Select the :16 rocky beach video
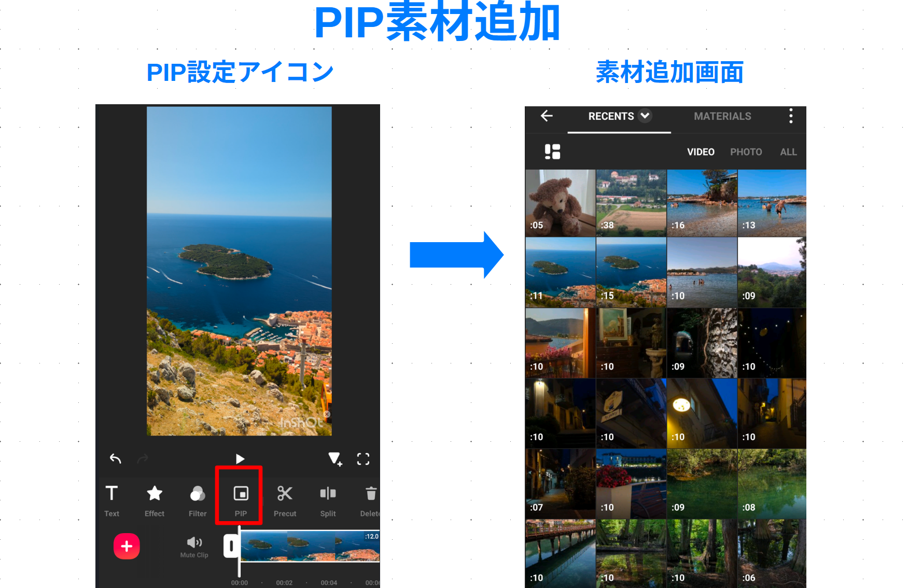Screen dimensions: 922x588 click(702, 203)
